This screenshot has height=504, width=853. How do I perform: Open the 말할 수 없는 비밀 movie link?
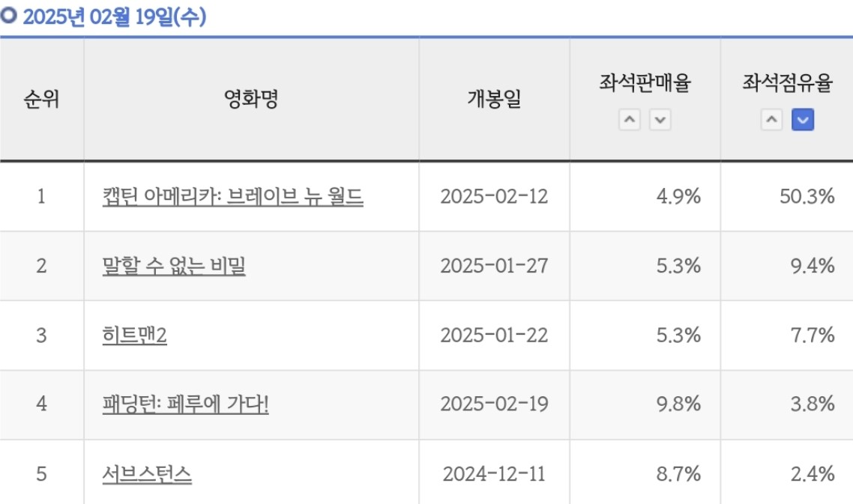[174, 266]
